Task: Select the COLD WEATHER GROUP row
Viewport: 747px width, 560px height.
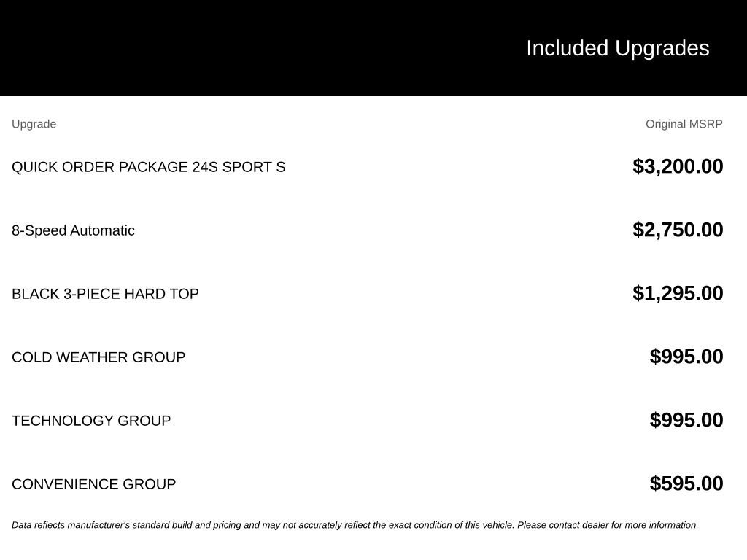Action: [x=368, y=357]
